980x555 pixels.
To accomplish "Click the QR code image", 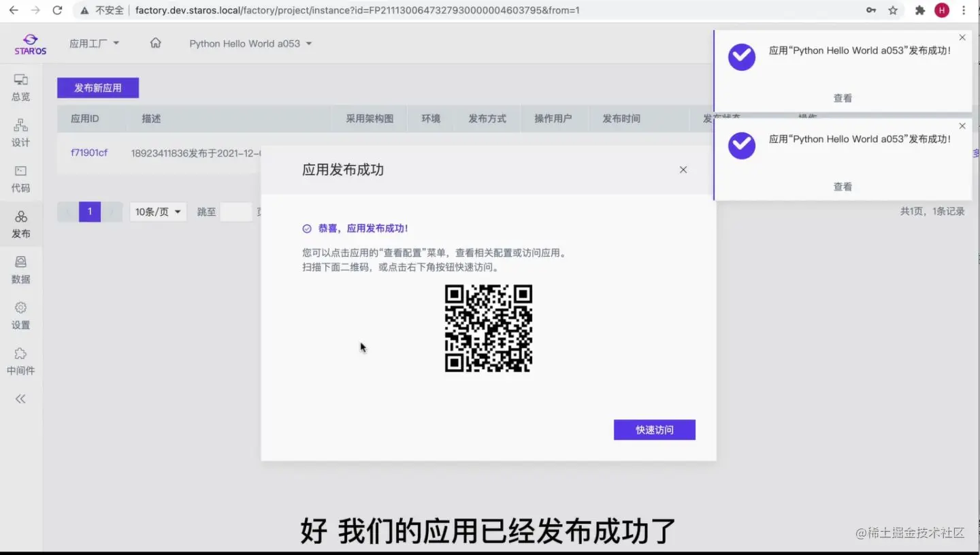I will click(x=489, y=328).
